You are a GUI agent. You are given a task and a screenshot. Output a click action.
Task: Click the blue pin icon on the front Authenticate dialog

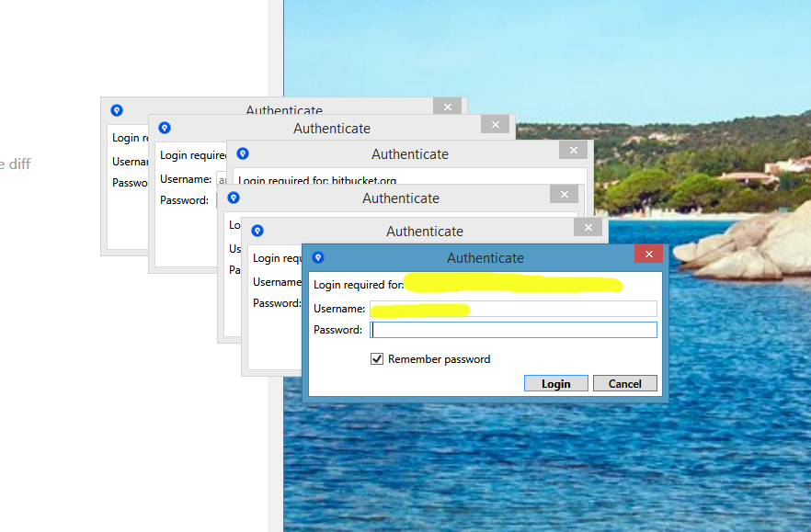(x=318, y=257)
